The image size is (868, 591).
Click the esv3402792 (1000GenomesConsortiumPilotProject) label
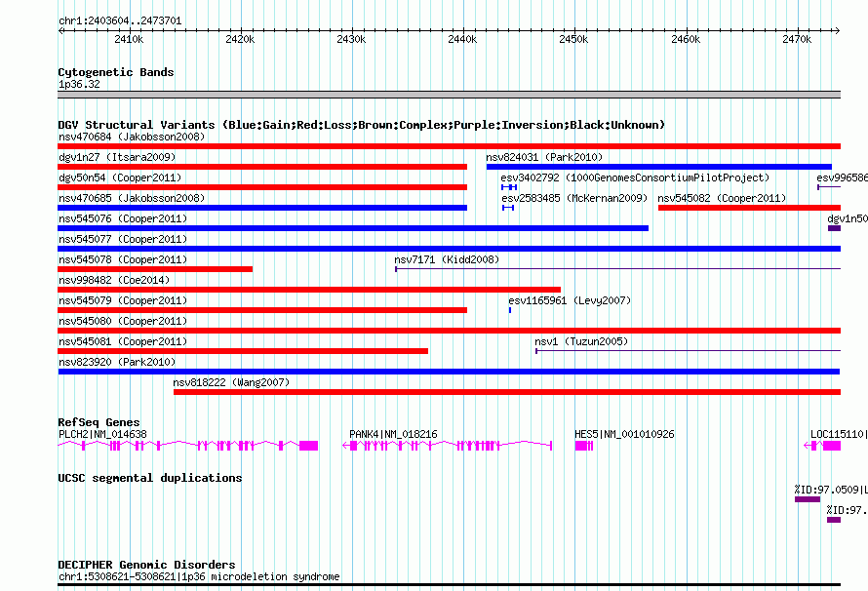click(635, 177)
